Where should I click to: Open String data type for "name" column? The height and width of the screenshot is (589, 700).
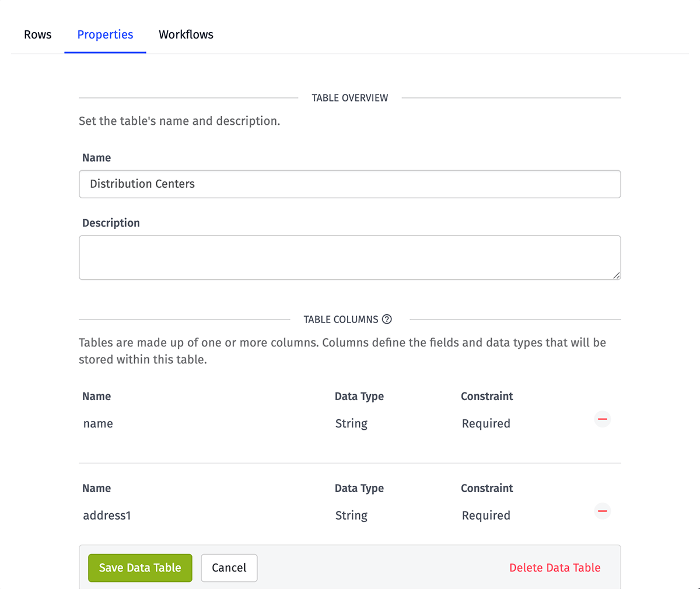385,424
